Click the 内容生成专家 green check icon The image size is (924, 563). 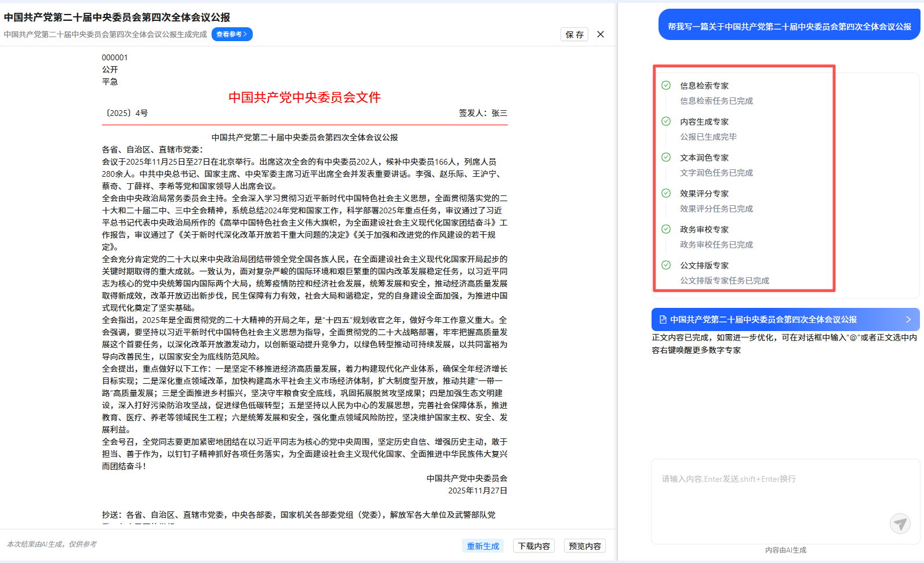[666, 121]
